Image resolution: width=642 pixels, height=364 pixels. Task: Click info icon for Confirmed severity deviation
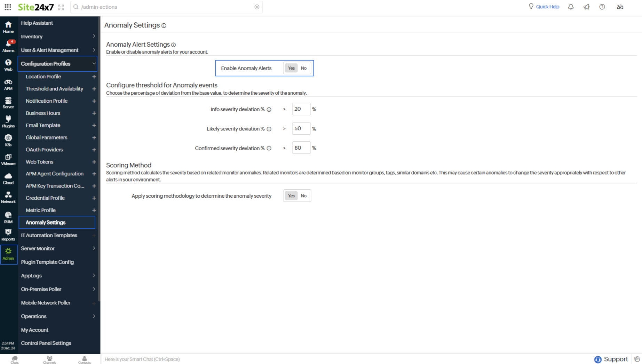(x=269, y=148)
